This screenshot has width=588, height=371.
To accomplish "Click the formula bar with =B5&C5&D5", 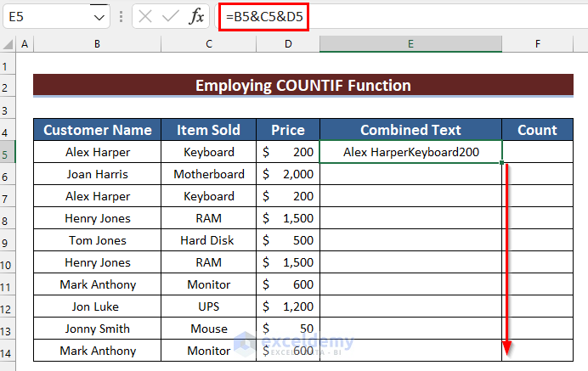I will 425,16.
